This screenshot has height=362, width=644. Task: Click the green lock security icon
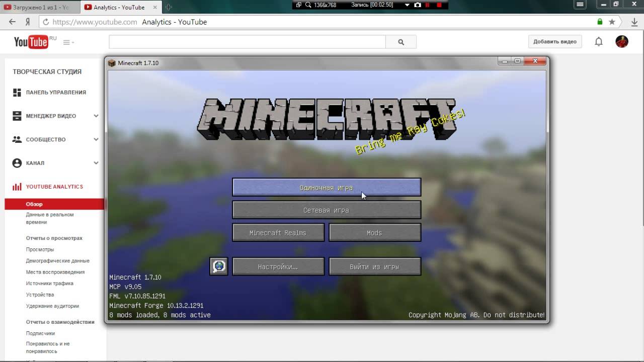(600, 22)
